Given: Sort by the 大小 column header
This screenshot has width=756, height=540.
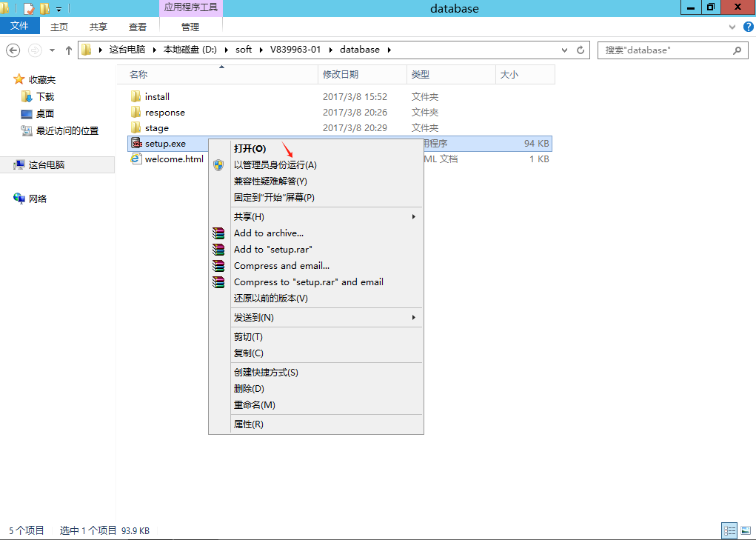Looking at the screenshot, I should 526,75.
